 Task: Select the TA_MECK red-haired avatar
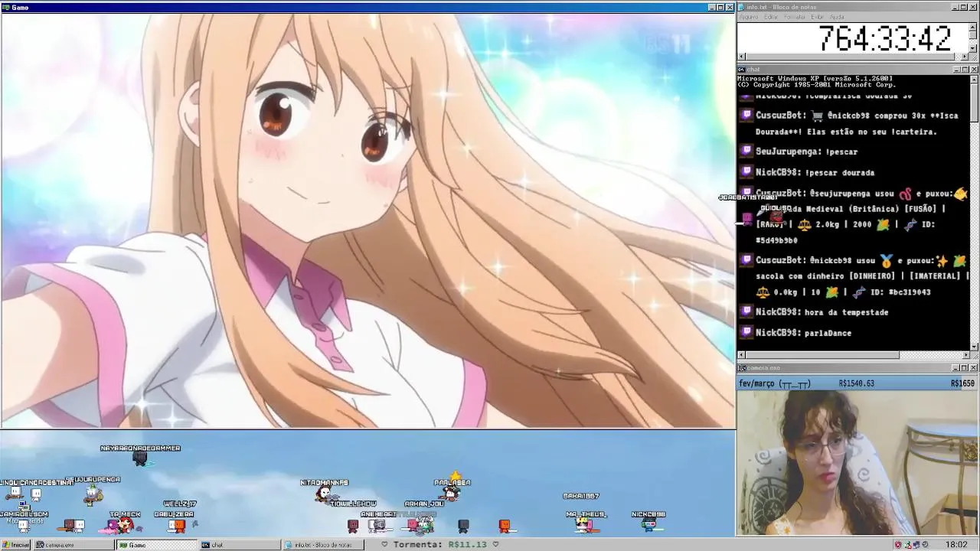point(124,525)
